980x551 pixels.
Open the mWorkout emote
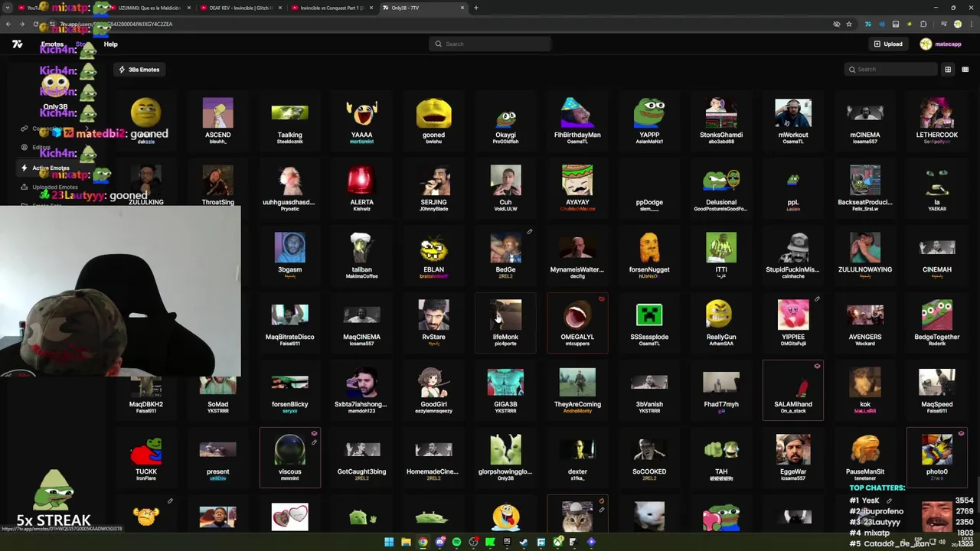(793, 121)
